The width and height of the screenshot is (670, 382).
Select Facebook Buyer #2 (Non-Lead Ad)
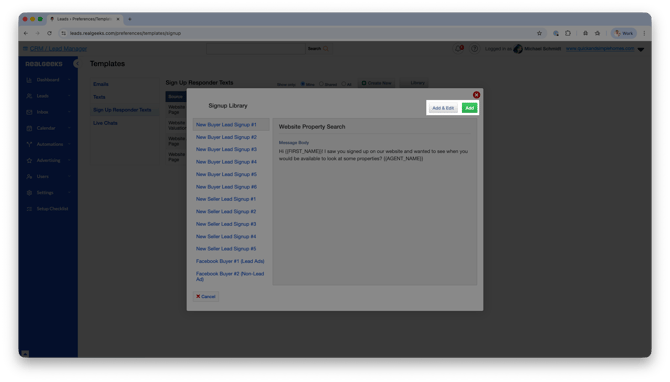(x=230, y=276)
